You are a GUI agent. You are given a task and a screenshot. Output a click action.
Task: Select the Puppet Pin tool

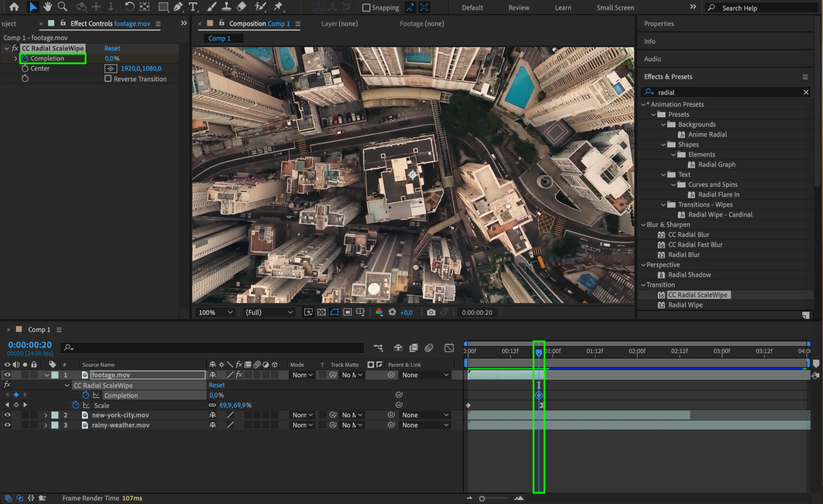click(x=278, y=7)
